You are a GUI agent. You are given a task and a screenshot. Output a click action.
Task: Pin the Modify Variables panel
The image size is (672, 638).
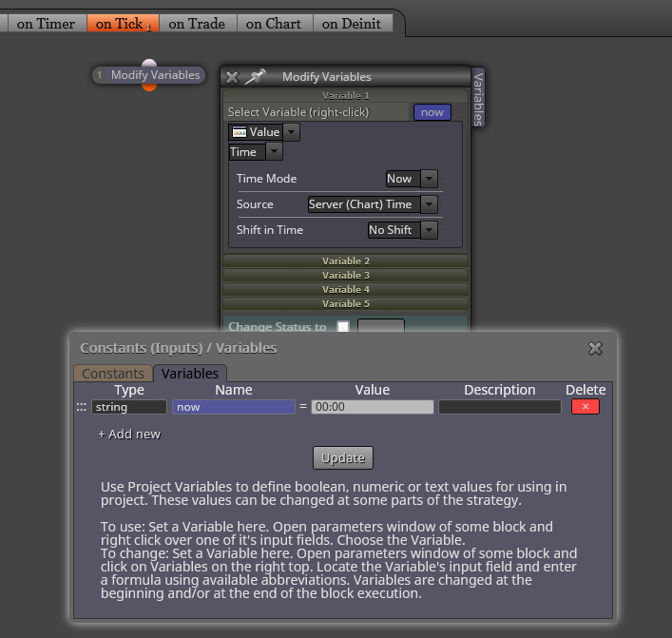pyautogui.click(x=256, y=77)
